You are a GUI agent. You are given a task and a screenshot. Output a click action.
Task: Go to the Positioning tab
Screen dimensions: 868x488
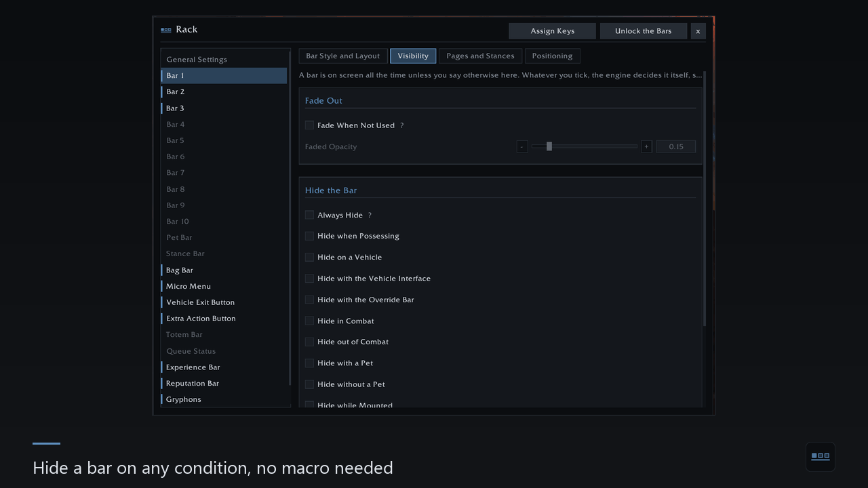[x=552, y=56]
